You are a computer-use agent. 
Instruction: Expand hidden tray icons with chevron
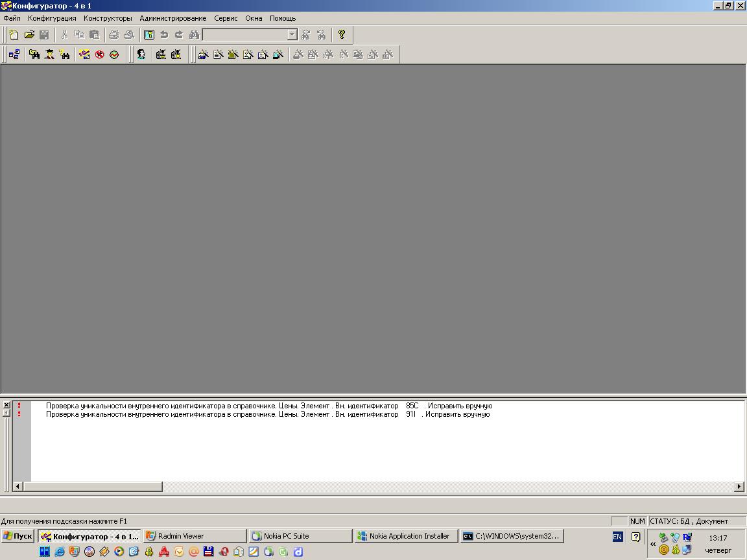coord(653,544)
